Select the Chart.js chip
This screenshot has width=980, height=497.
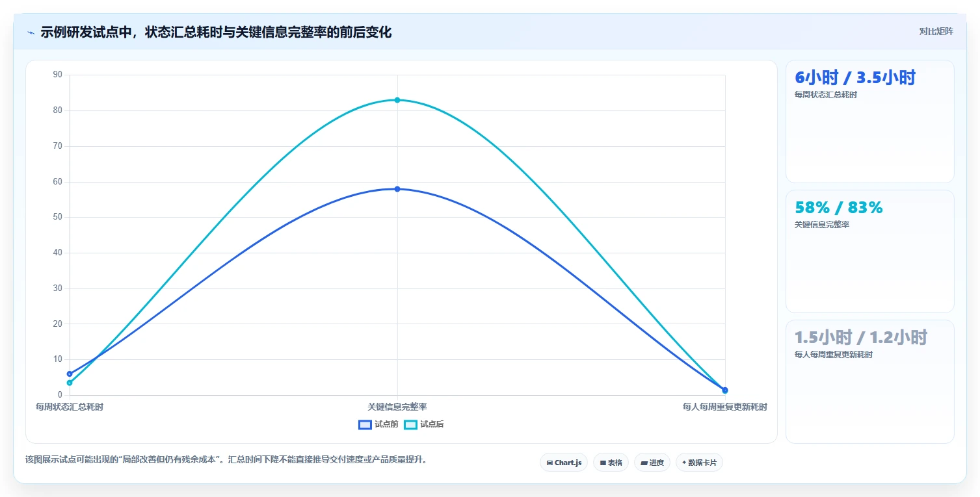564,463
